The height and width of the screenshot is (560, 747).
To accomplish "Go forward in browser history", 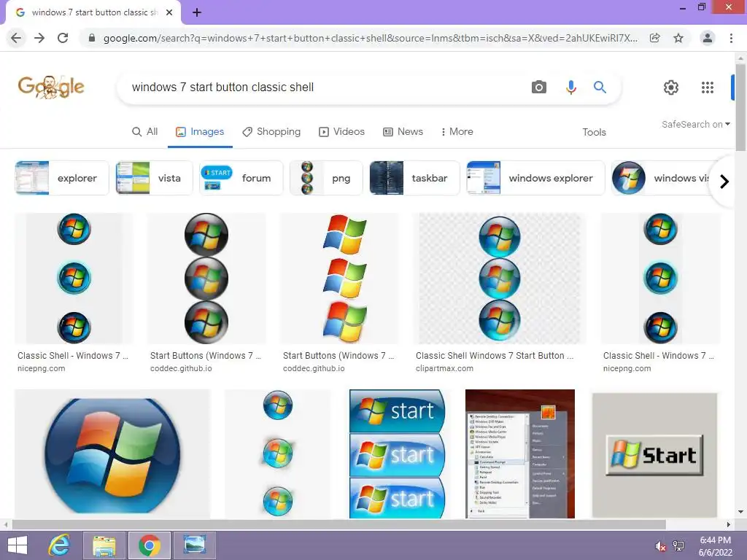I will click(39, 38).
